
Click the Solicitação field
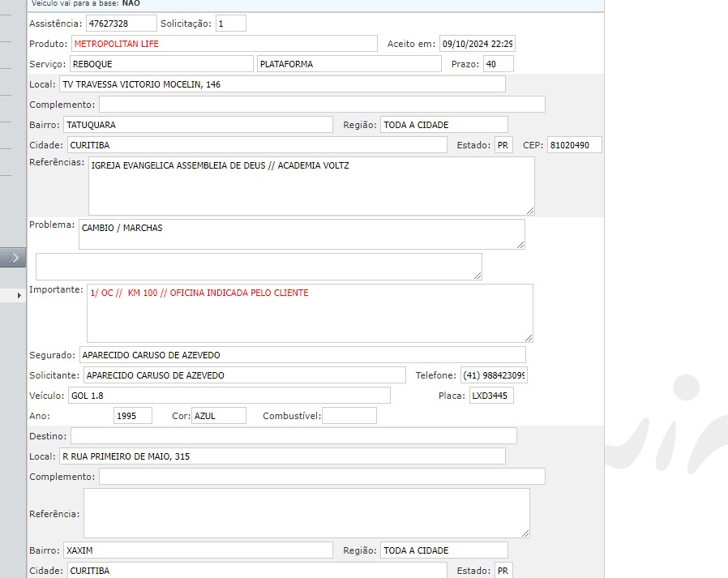(230, 24)
